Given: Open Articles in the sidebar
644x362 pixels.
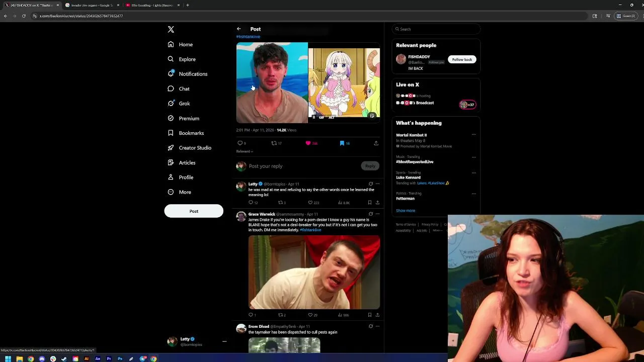Looking at the screenshot, I should 182,162.
